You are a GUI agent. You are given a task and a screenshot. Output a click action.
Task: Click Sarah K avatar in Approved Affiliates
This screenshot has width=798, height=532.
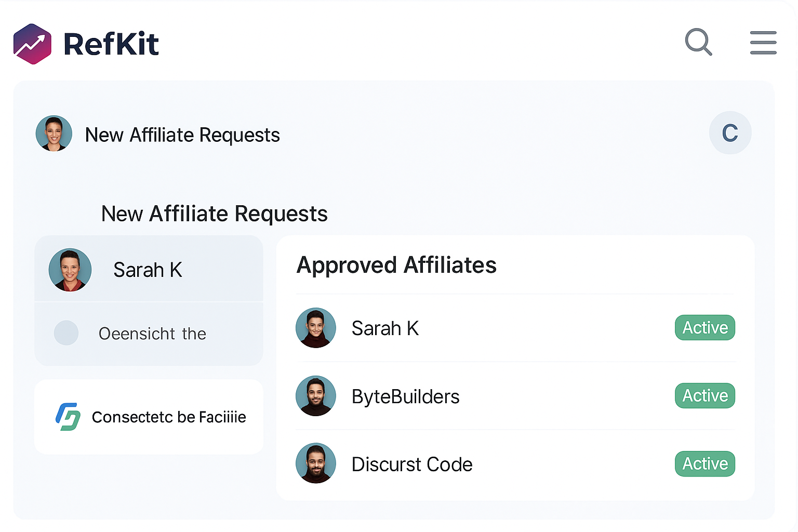pos(316,328)
